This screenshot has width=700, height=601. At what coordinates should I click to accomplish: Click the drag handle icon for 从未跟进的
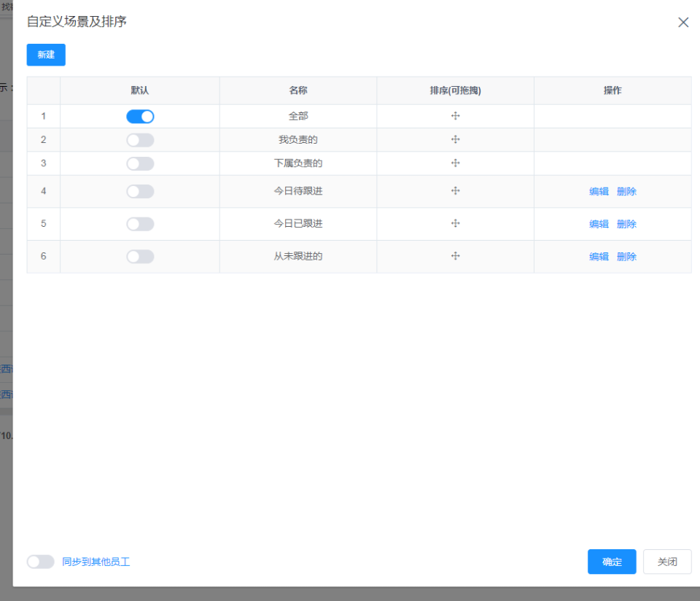coord(455,256)
